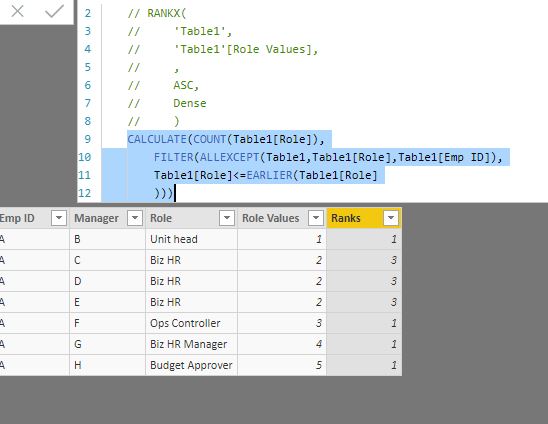
Task: Click the Biz HR cell in Manager D row
Action: [x=191, y=281]
